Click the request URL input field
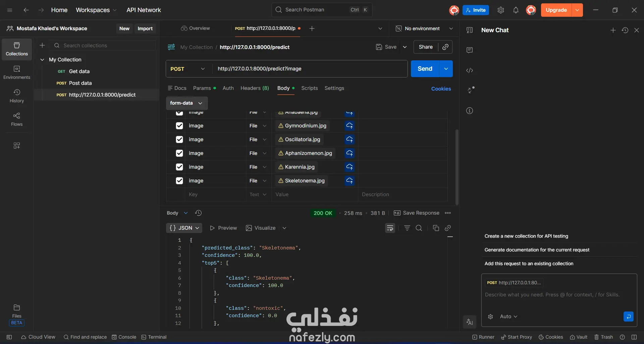 pos(310,69)
